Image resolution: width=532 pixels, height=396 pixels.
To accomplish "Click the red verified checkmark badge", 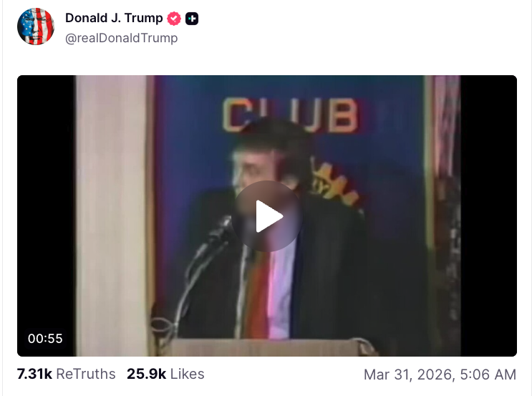I will click(174, 19).
